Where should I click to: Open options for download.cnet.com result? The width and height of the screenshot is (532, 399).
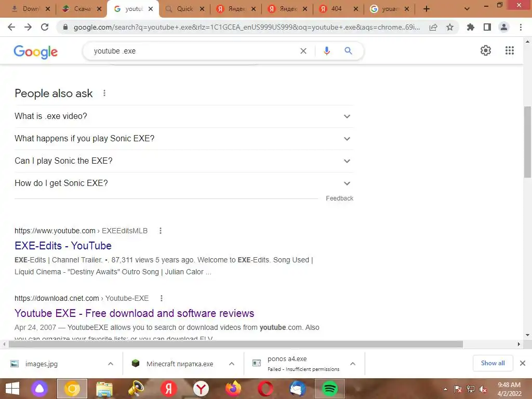coord(162,298)
